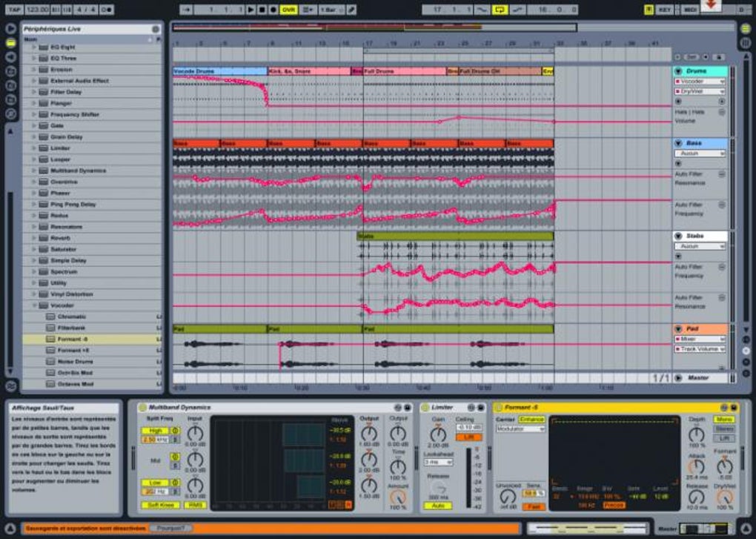
Task: Stop playback with the Stop button
Action: (262, 10)
